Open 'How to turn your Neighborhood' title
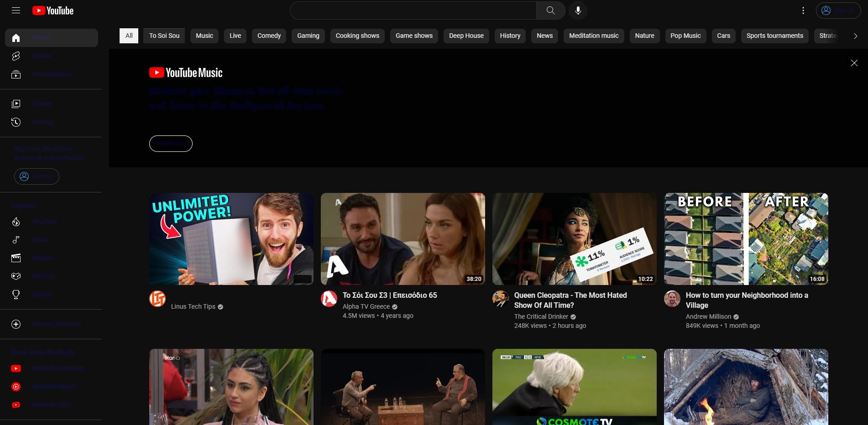Screen dimensions: 868x425 747,301
